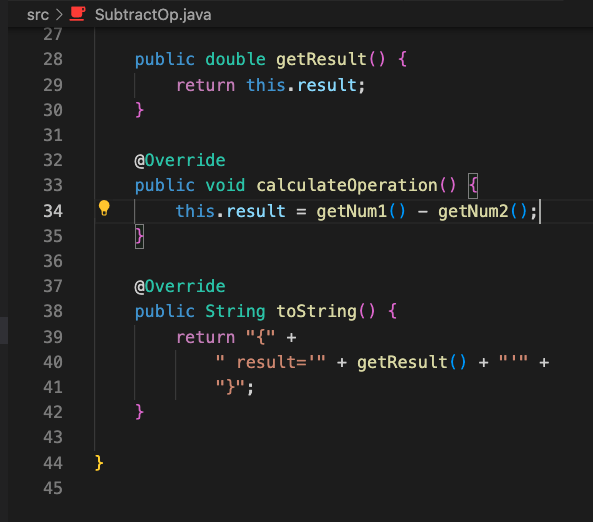Viewport: 593px width, 522px height.
Task: Open the src breadcrumb folder
Action: tap(38, 15)
